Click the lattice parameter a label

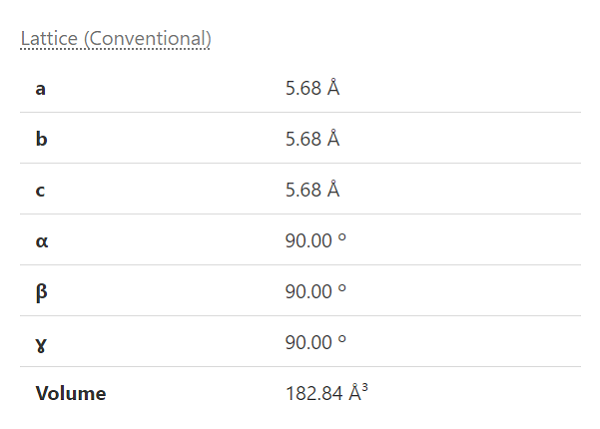41,88
